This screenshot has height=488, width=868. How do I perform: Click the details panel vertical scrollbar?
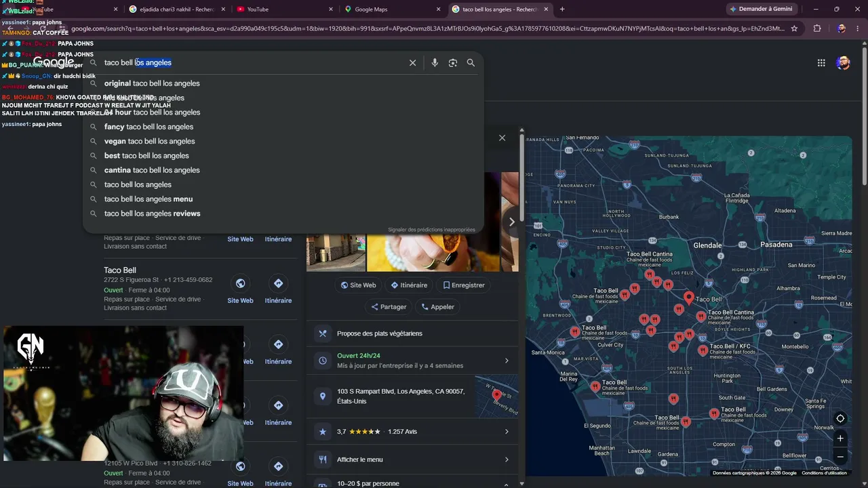521,176
